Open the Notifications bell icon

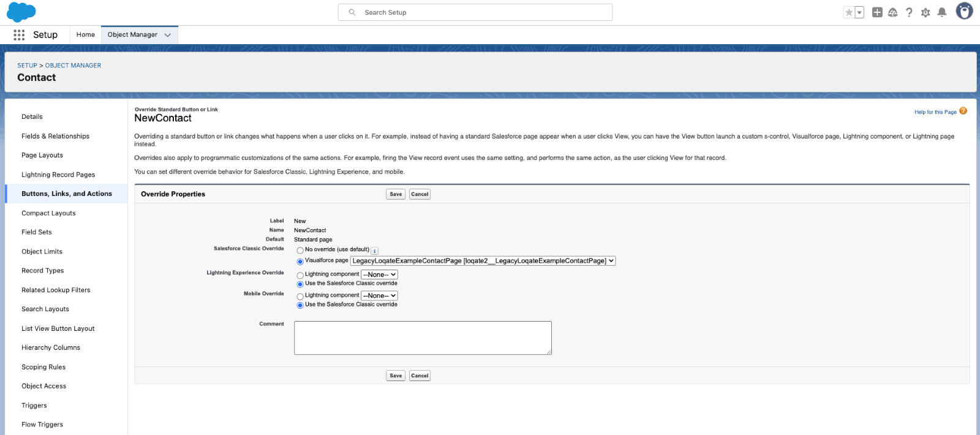942,12
